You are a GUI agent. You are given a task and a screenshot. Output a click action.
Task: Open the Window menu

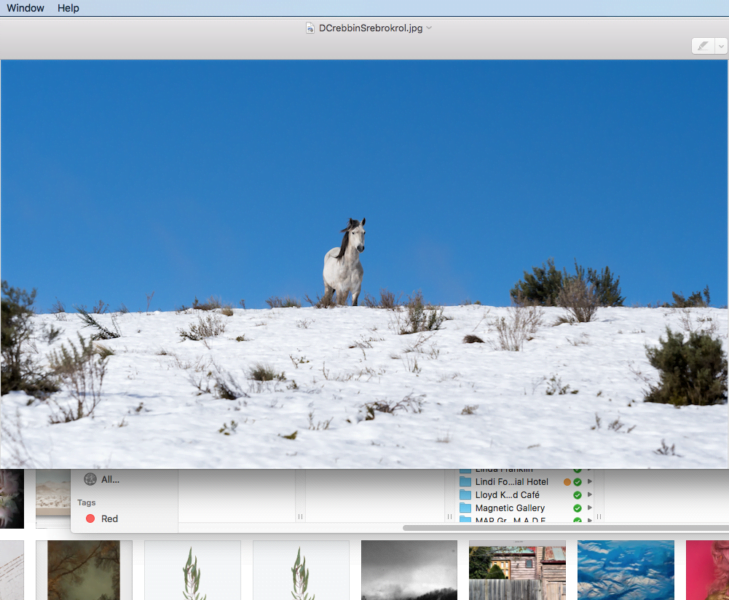coord(25,8)
